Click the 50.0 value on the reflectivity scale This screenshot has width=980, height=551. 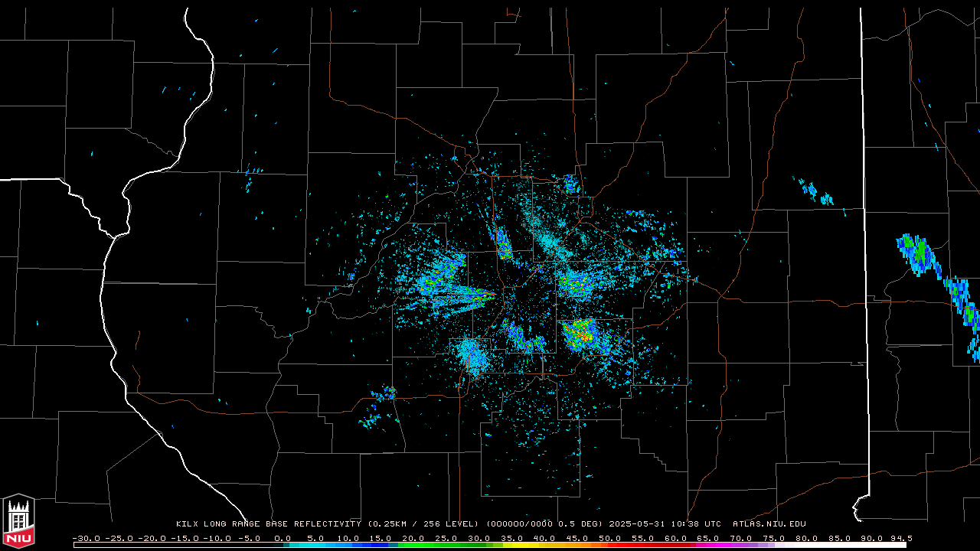pyautogui.click(x=610, y=538)
